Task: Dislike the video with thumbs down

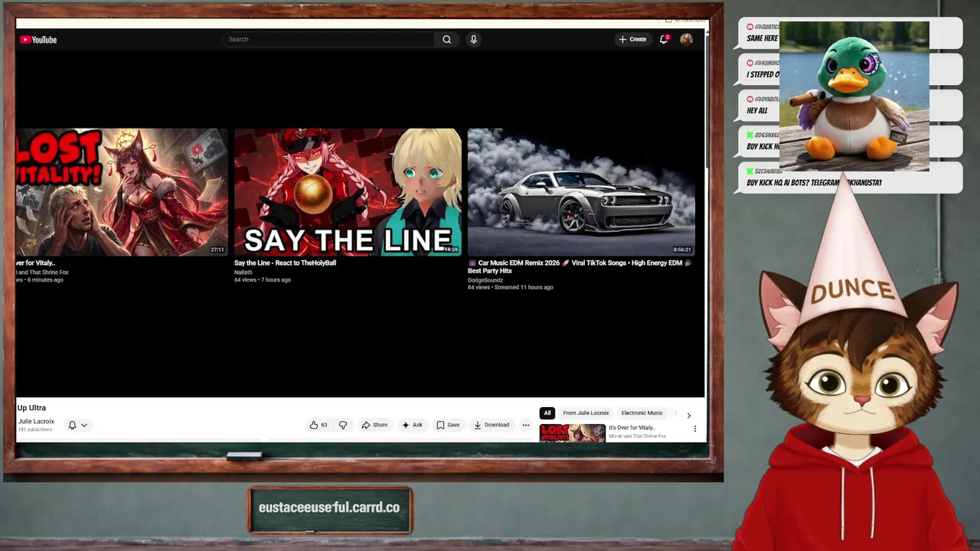Action: [343, 425]
